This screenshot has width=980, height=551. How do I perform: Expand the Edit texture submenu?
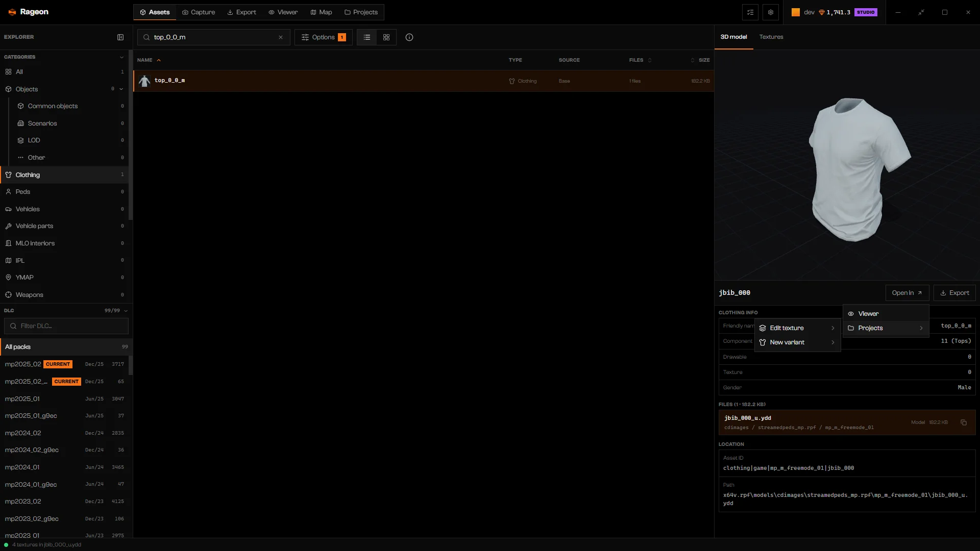pos(797,328)
